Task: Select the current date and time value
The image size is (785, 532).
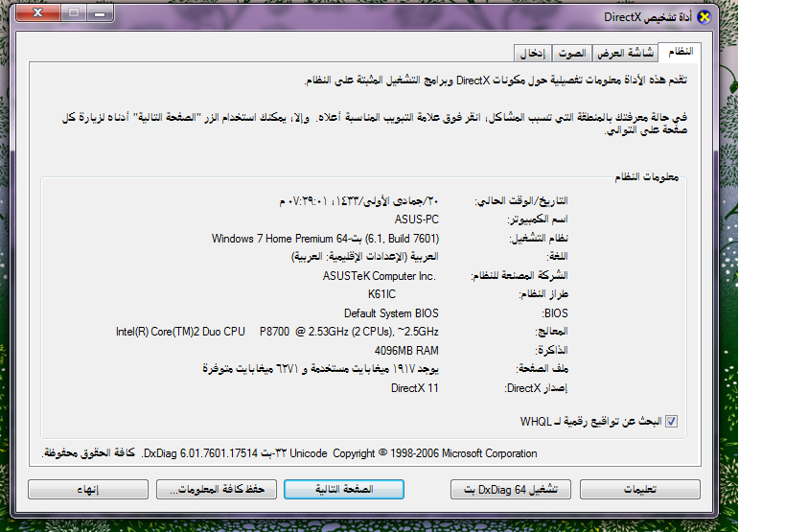Action: point(359,201)
